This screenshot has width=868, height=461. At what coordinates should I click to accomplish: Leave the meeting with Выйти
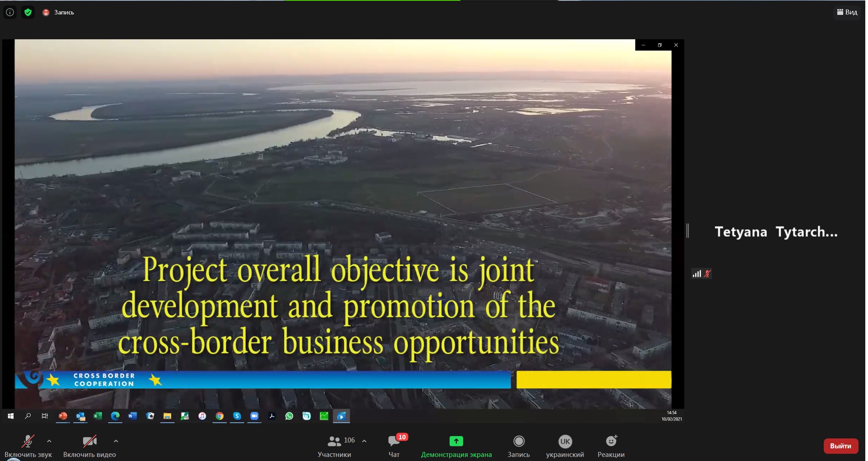pos(840,446)
